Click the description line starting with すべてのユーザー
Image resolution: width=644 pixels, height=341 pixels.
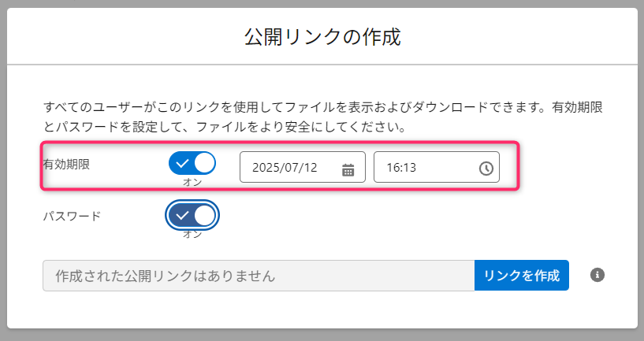pyautogui.click(x=322, y=106)
